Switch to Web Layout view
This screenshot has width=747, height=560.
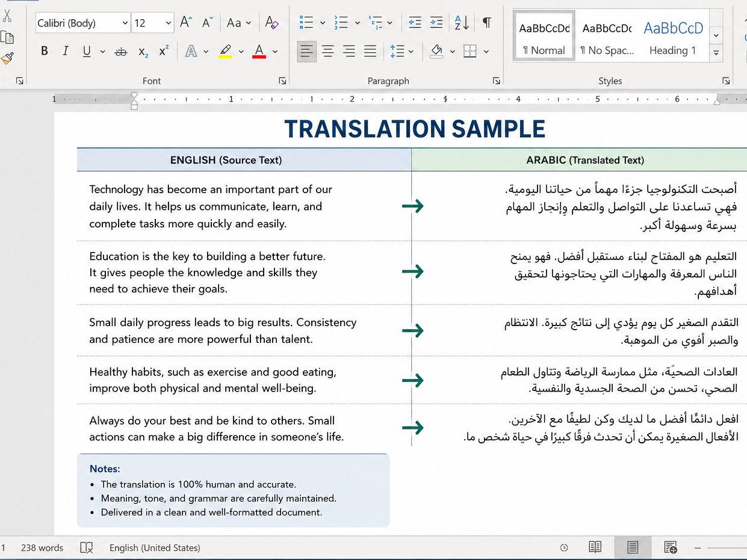pos(671,547)
